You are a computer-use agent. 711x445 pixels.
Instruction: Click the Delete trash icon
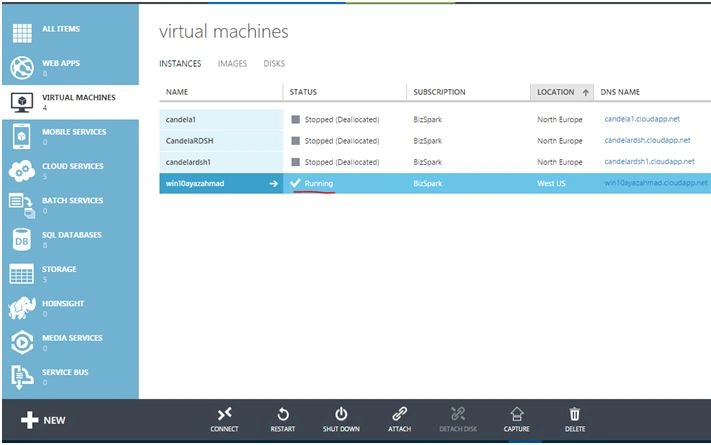click(x=575, y=414)
